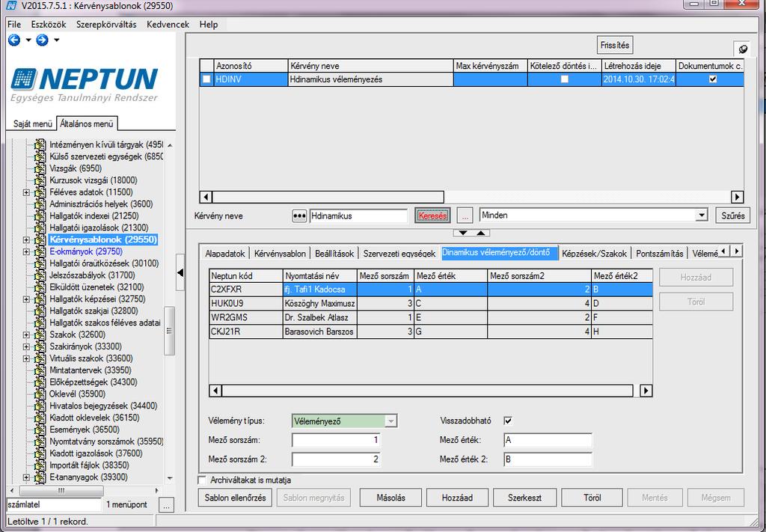This screenshot has width=766, height=532.
Task: Toggle Kötelező döntés checkbox in HDINV row
Action: [564, 79]
